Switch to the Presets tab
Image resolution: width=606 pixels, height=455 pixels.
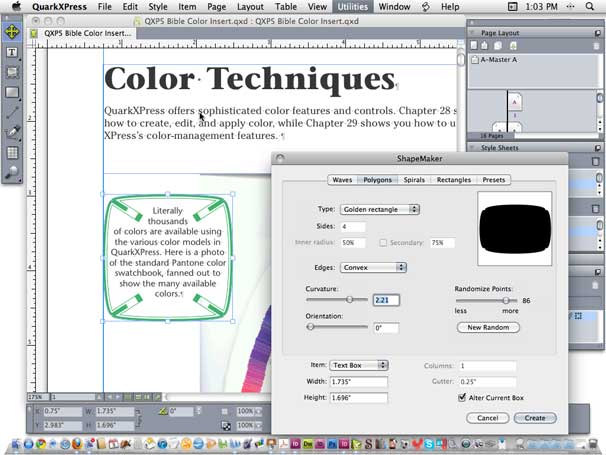(494, 180)
